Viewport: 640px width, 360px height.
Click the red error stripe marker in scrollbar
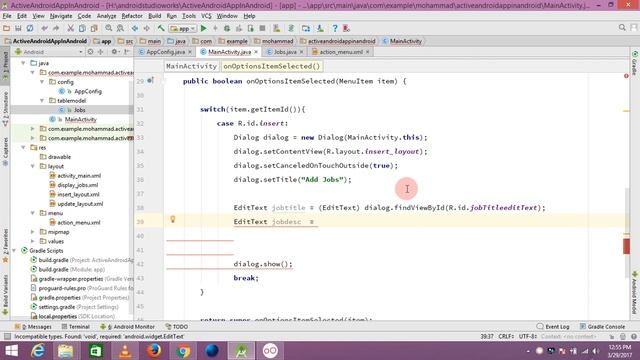click(627, 246)
